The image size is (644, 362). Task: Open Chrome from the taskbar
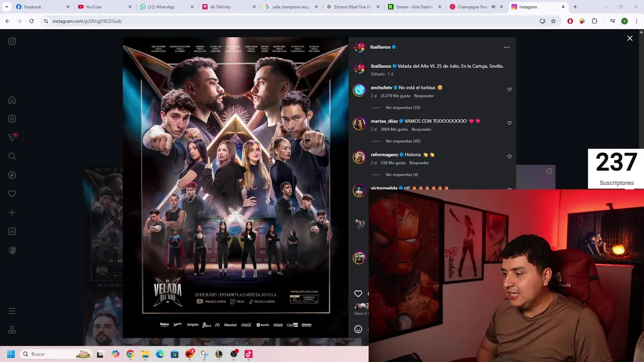(130, 354)
